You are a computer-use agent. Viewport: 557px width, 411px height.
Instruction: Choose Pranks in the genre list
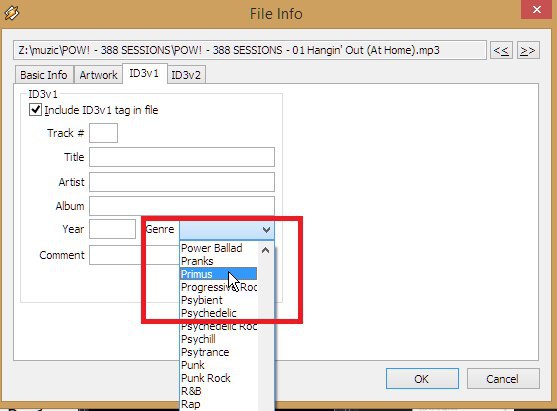tap(218, 261)
